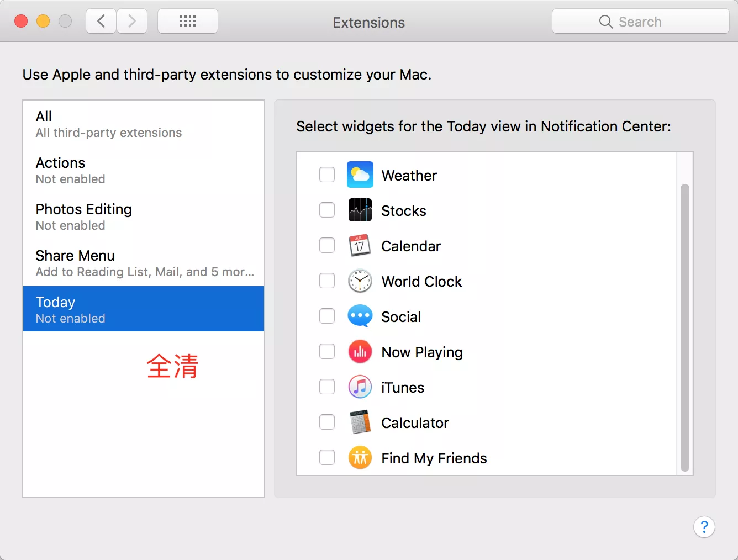The height and width of the screenshot is (560, 738).
Task: Click the Find My Friends icon
Action: coord(360,458)
